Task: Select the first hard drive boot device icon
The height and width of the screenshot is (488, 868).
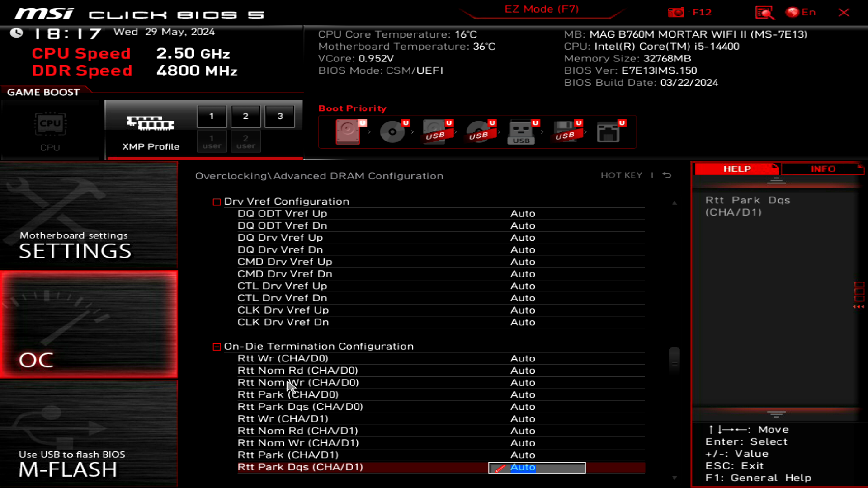Action: pyautogui.click(x=348, y=132)
